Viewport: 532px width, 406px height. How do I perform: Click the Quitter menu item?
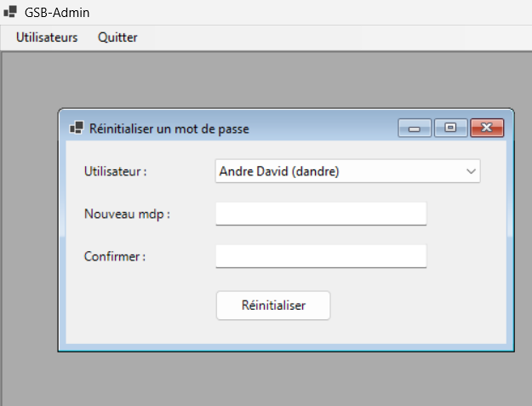[x=117, y=37]
